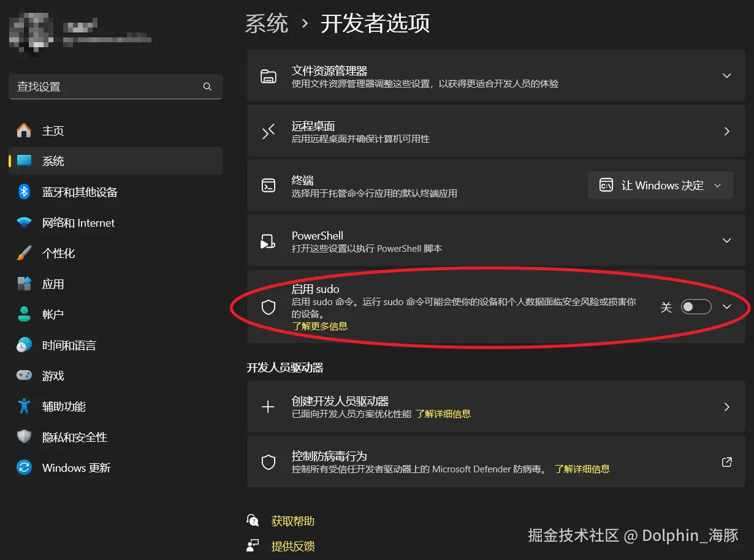
Task: Go back to 系统 via breadcrumb
Action: [x=267, y=24]
